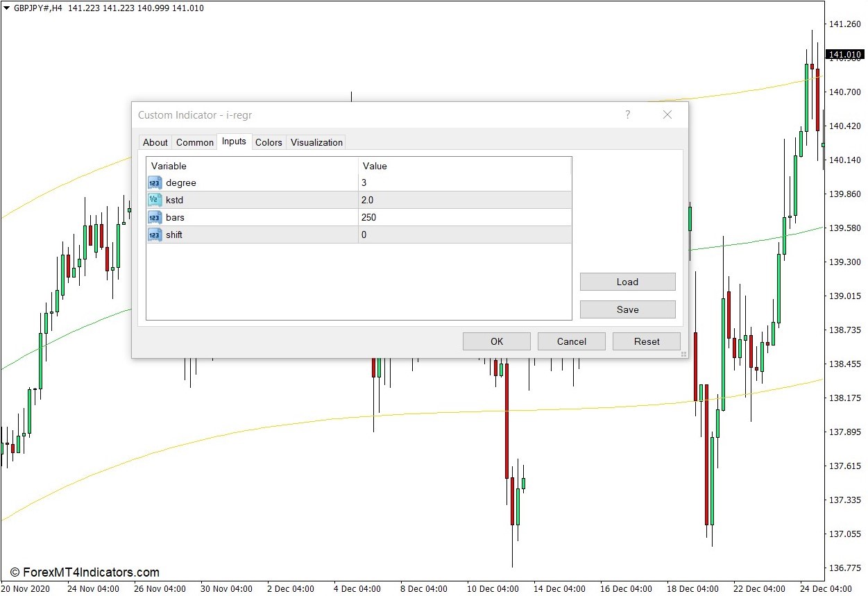This screenshot has height=596, width=868.
Task: Click the resize grip at dialog corner
Action: [683, 354]
